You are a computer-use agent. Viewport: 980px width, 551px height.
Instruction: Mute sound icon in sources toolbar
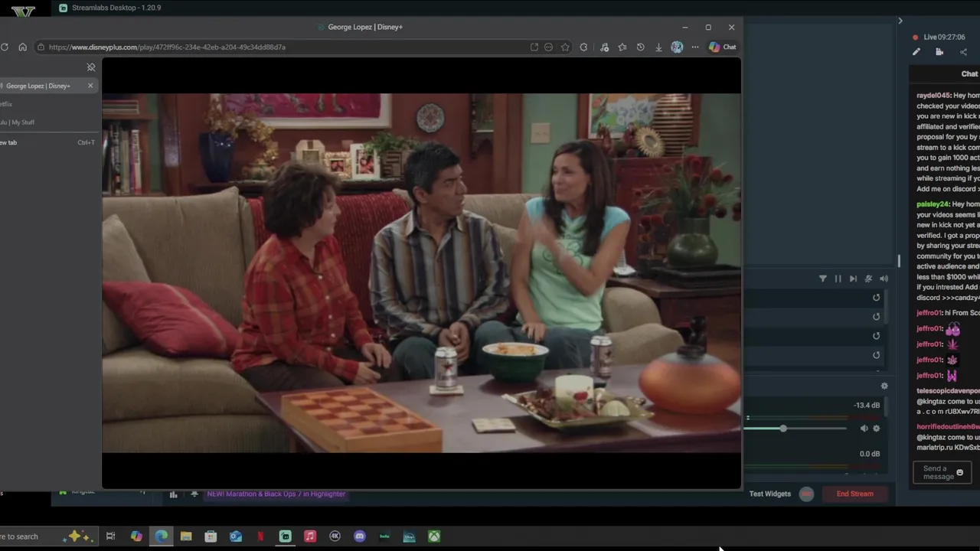pos(868,279)
